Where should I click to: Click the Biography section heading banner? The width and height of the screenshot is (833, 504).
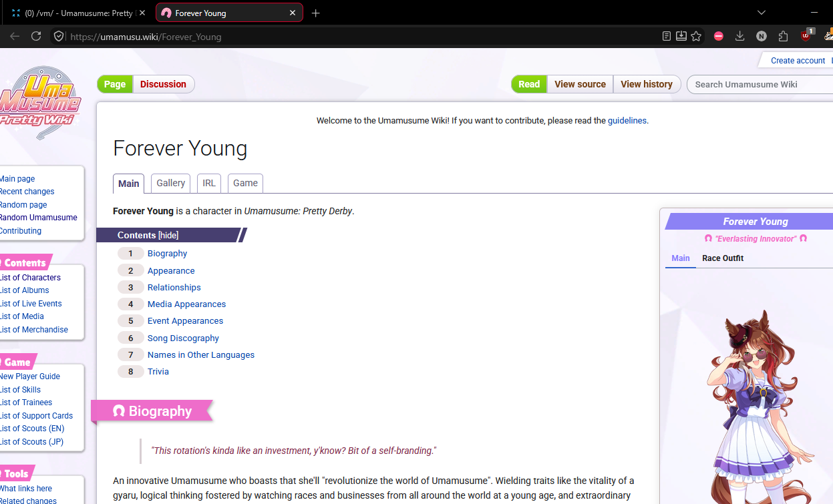click(152, 411)
